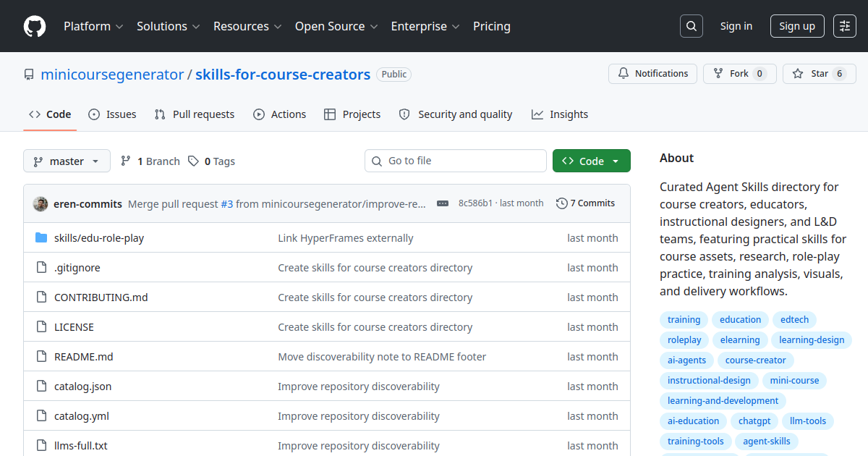Open the README.md file

[84, 357]
